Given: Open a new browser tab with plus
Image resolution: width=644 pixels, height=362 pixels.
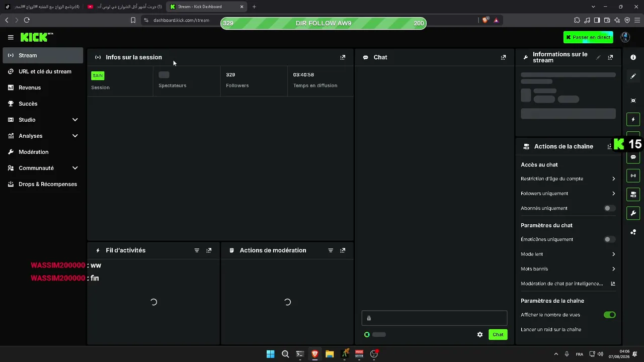Looking at the screenshot, I should click(x=254, y=7).
